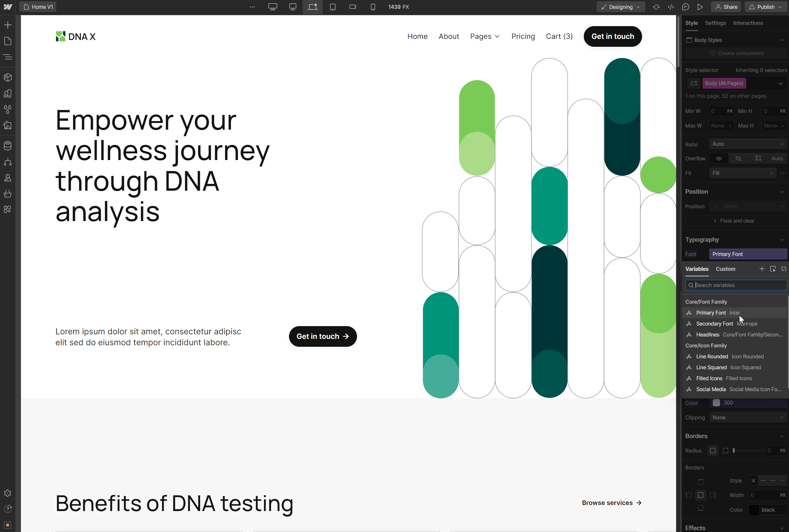Open the CMS database icon
789x532 pixels.
coord(8,145)
